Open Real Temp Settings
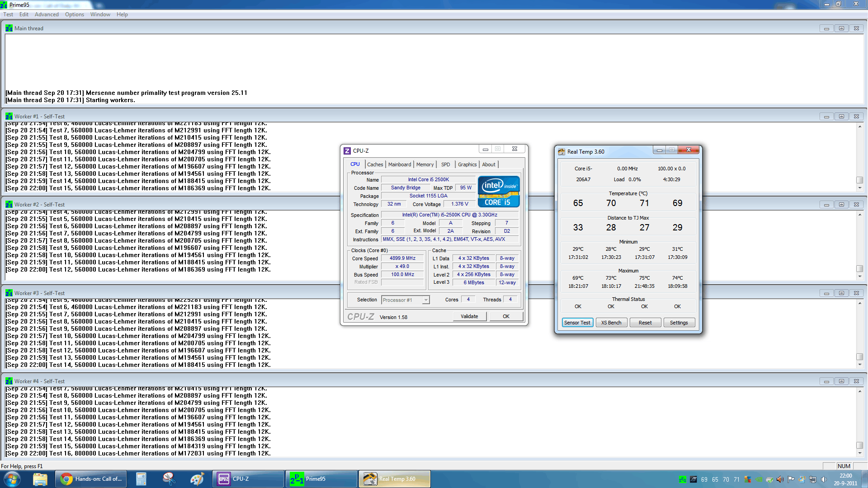 [679, 323]
